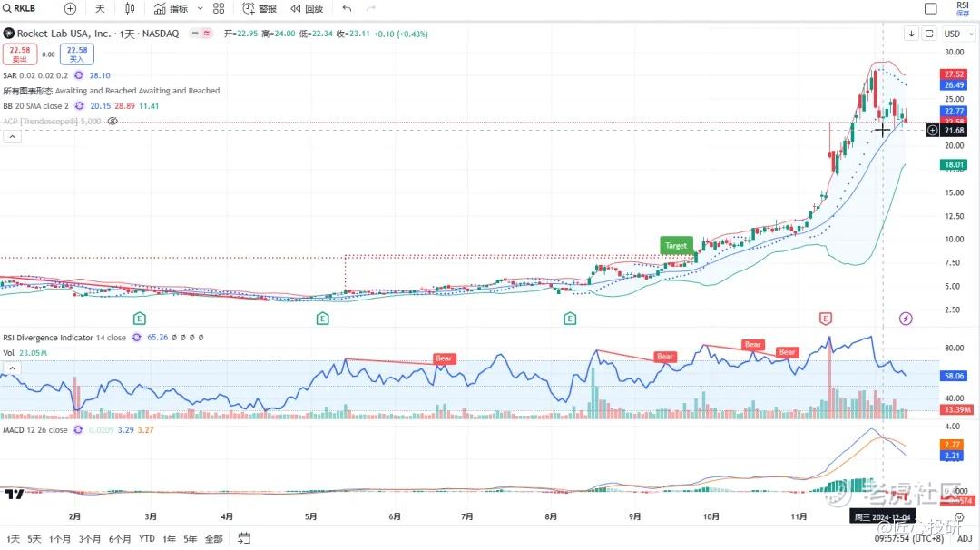Collapse the main chart indicator legend

[12, 136]
